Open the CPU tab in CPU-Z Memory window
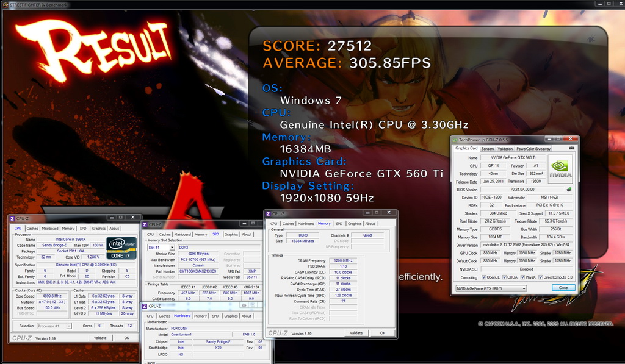The image size is (625, 364). coord(274,224)
